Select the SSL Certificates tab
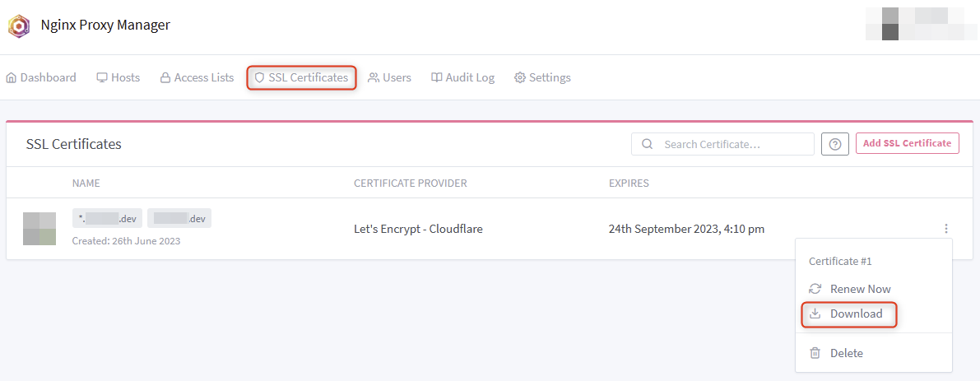The width and height of the screenshot is (980, 381). (x=301, y=77)
